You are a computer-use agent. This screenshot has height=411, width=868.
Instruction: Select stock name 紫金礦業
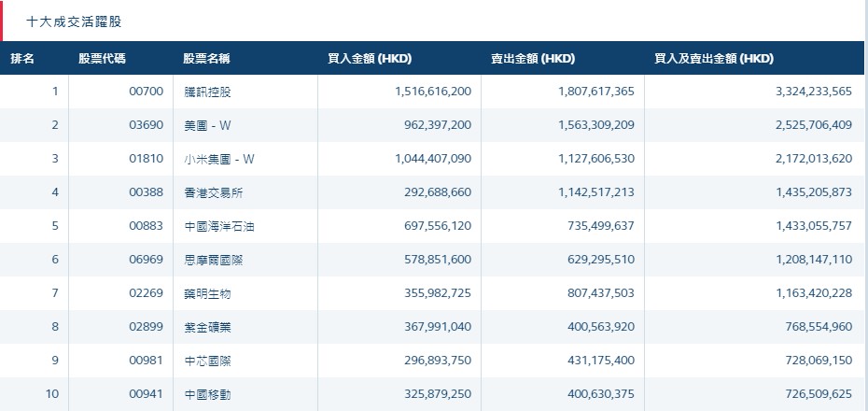click(x=207, y=327)
